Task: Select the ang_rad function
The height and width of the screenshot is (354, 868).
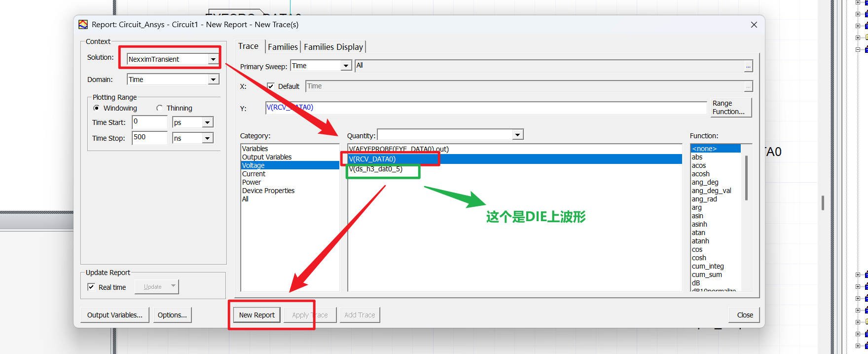Action: [x=715, y=199]
